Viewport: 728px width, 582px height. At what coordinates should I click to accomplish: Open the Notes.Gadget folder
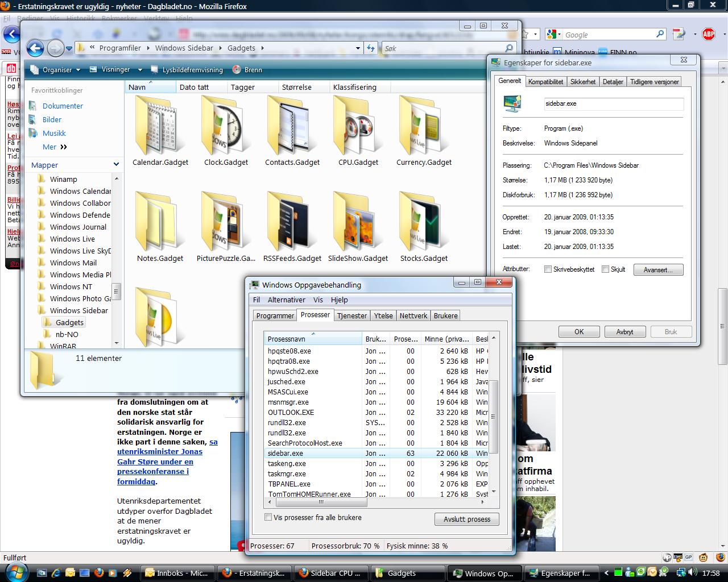[x=160, y=227]
